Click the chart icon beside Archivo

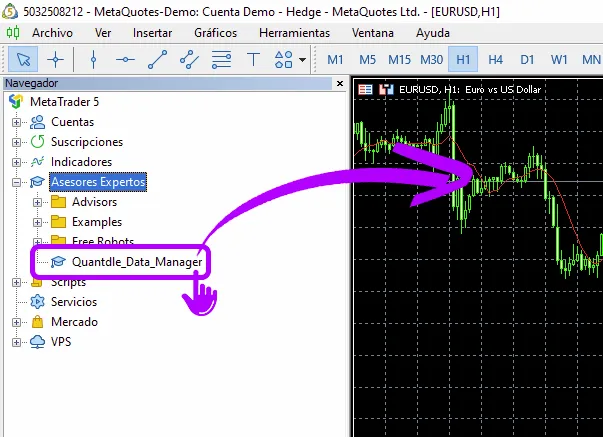[13, 33]
